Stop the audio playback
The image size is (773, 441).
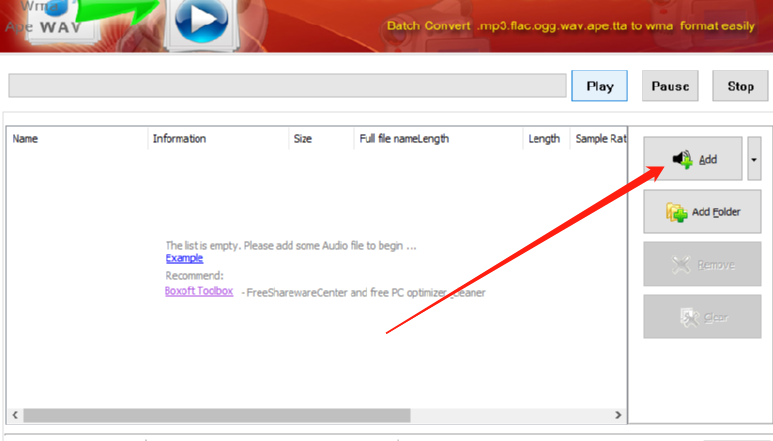tap(740, 86)
